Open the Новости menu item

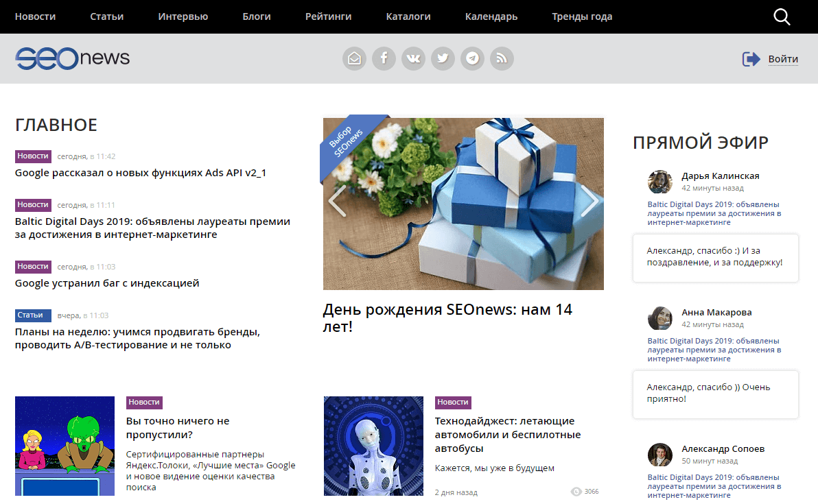(x=35, y=16)
